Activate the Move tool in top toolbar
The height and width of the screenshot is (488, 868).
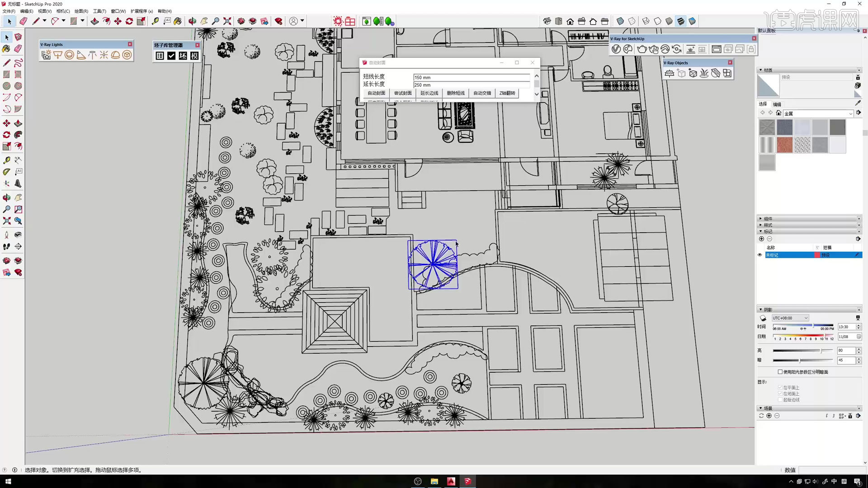point(118,21)
